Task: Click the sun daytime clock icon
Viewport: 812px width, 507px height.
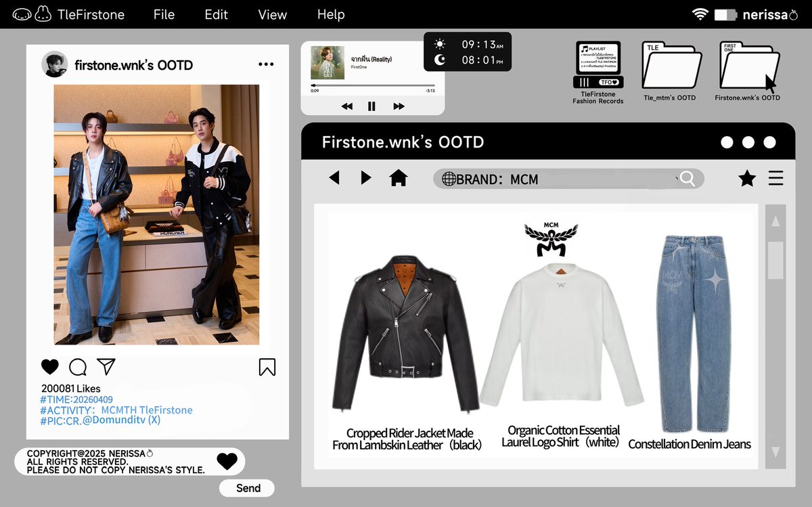Action: tap(440, 44)
